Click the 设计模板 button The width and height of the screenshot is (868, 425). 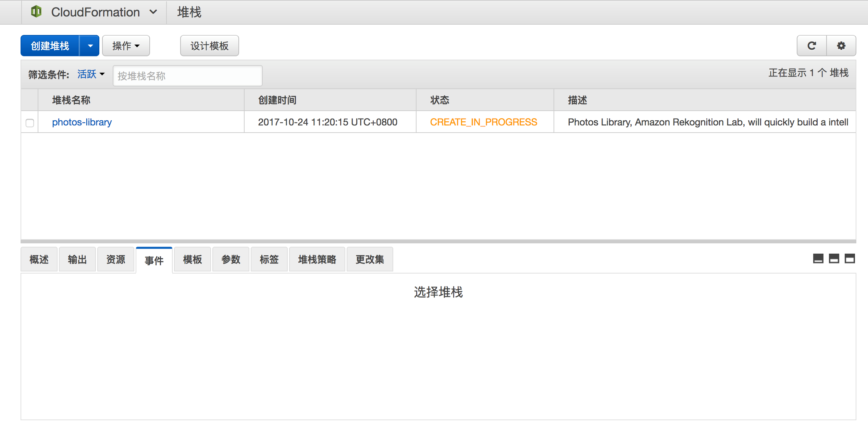point(209,46)
